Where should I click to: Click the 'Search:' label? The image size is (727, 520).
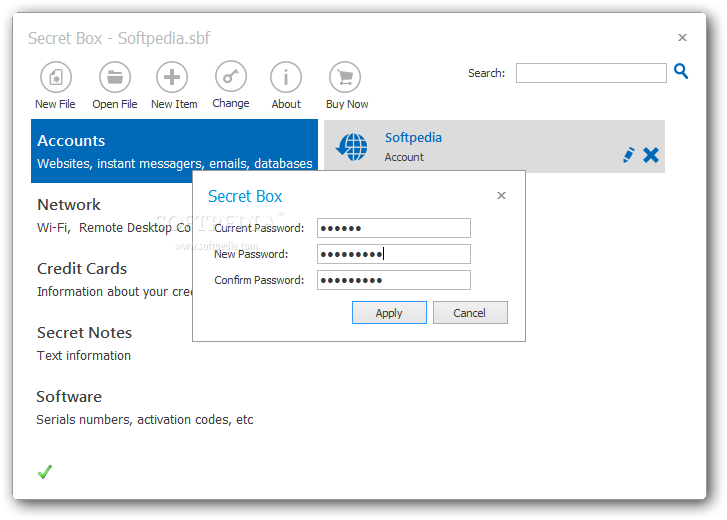[486, 73]
